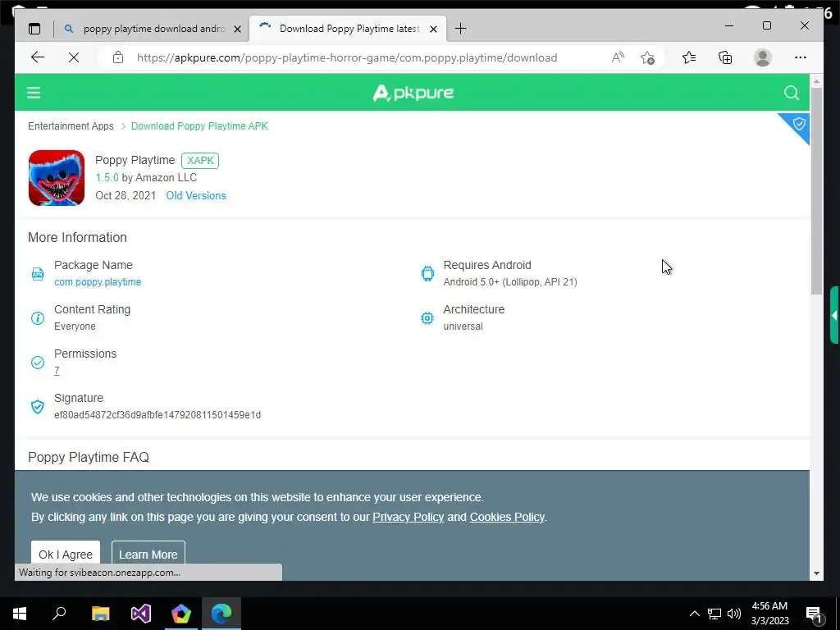
Task: Expand the green side panel handle
Action: point(834,315)
